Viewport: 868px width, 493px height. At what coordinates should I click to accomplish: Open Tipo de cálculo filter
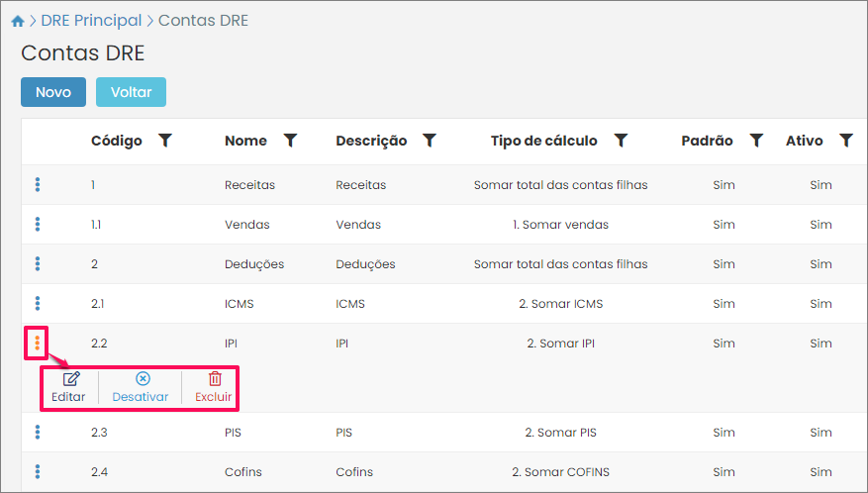point(621,141)
